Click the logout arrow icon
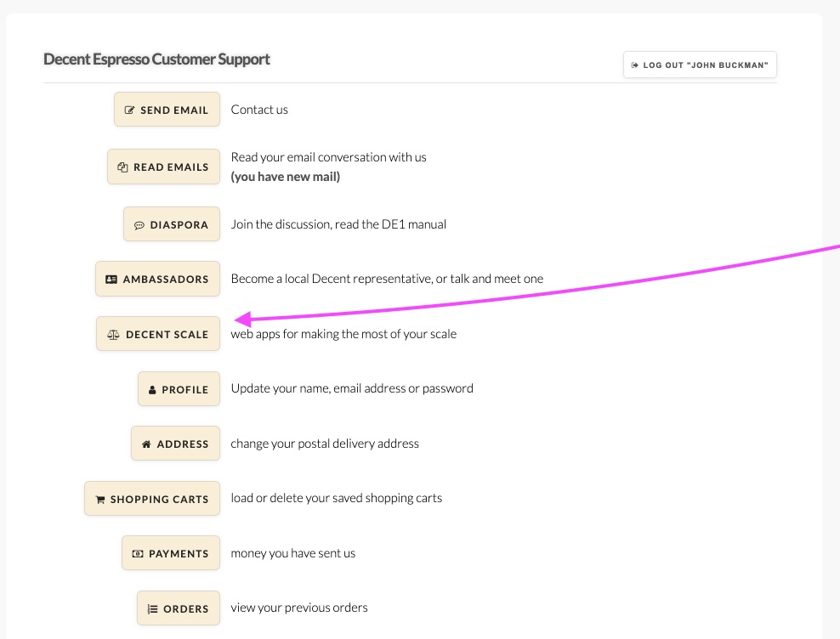Screen dimensions: 840x639 coord(635,65)
